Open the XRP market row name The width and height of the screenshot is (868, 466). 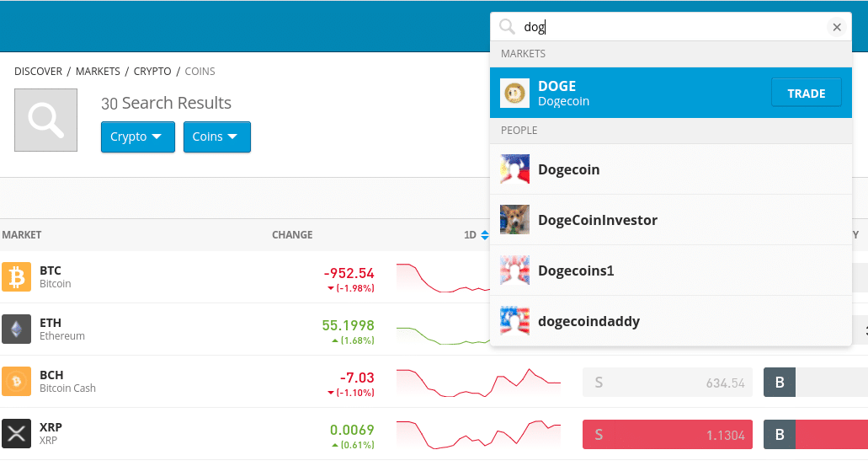[51, 433]
